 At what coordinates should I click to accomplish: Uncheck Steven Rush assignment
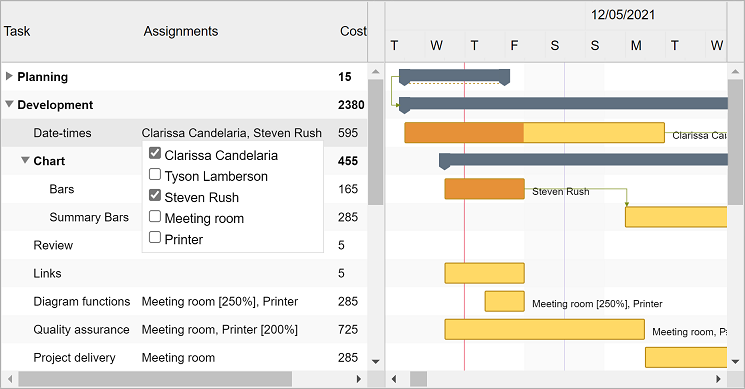point(155,195)
